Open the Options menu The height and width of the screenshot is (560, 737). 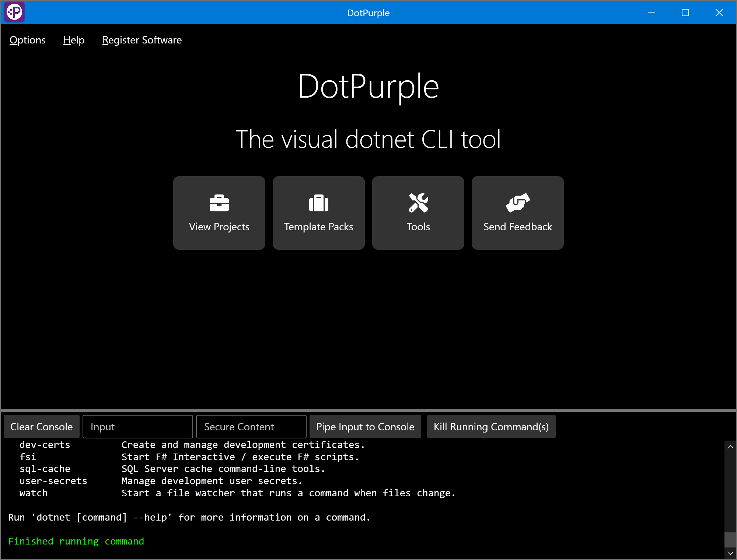point(28,40)
